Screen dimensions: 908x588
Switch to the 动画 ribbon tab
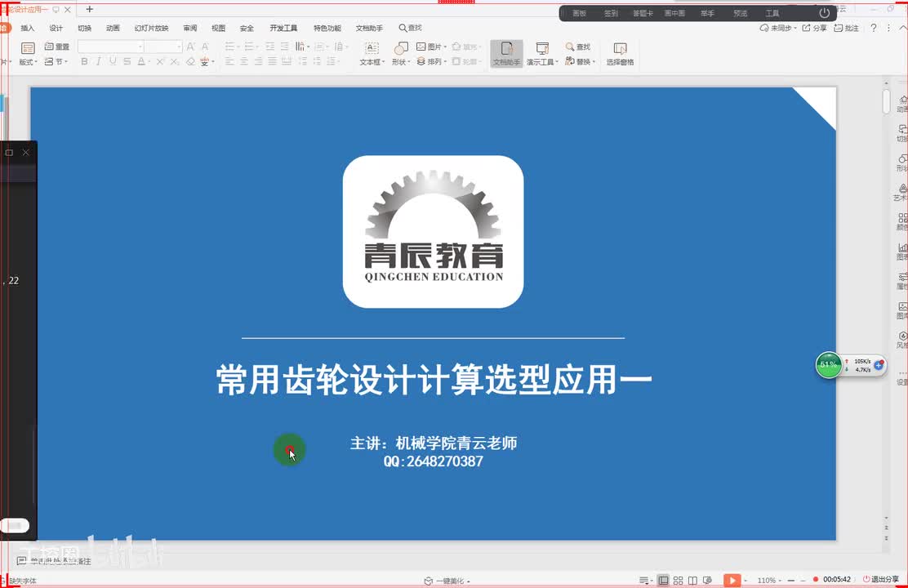(x=113, y=28)
